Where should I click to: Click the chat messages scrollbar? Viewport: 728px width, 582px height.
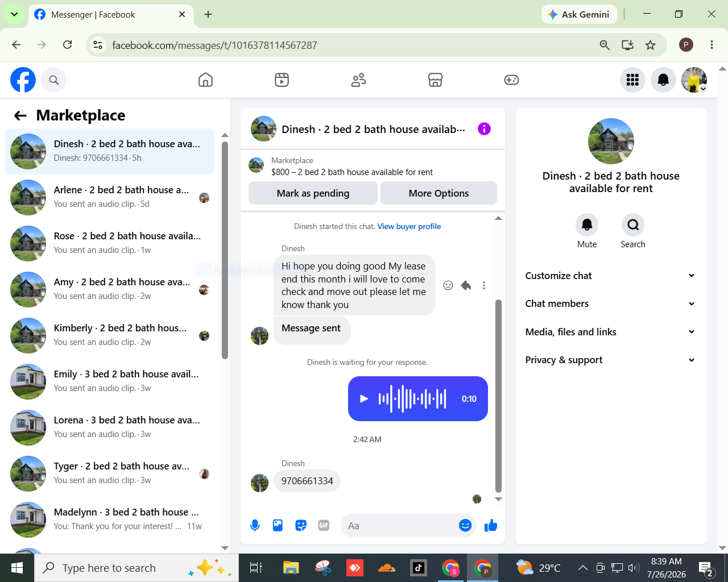(498, 396)
